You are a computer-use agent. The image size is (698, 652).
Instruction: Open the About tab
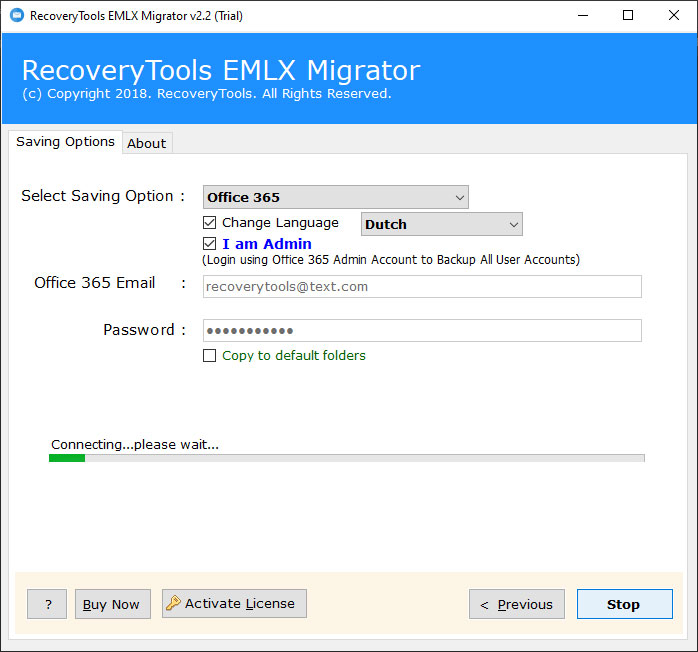[x=147, y=143]
